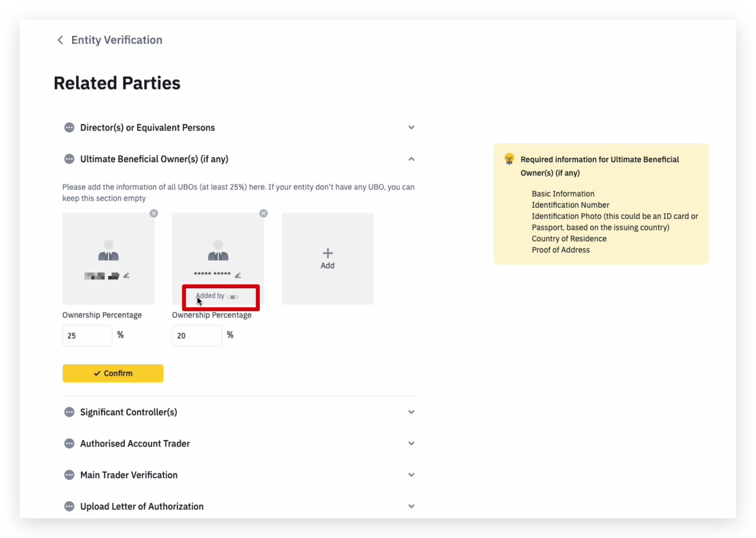Click ownership percentage field showing 25
The height and width of the screenshot is (538, 756).
pos(87,336)
